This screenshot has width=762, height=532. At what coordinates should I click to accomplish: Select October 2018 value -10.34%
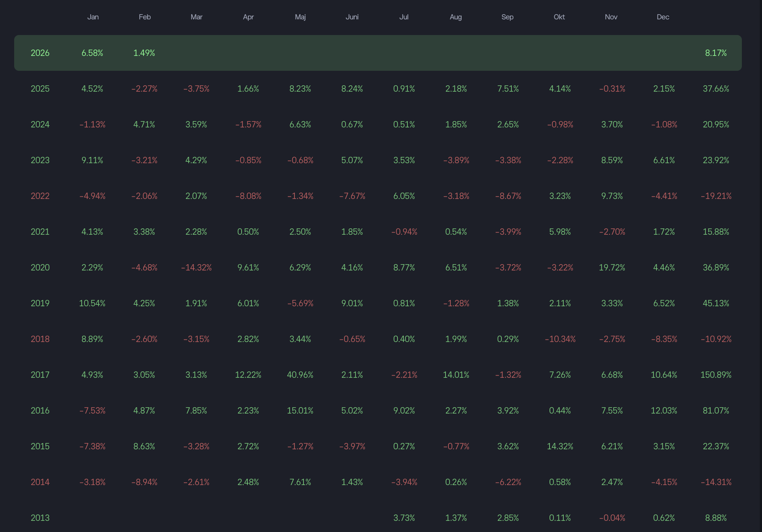560,339
